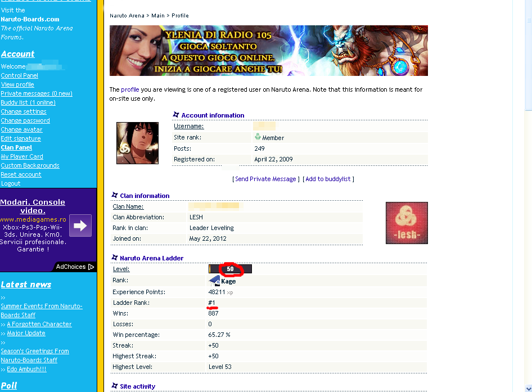Open Summer Events From Naruto-Boards Staff news

pyautogui.click(x=42, y=310)
